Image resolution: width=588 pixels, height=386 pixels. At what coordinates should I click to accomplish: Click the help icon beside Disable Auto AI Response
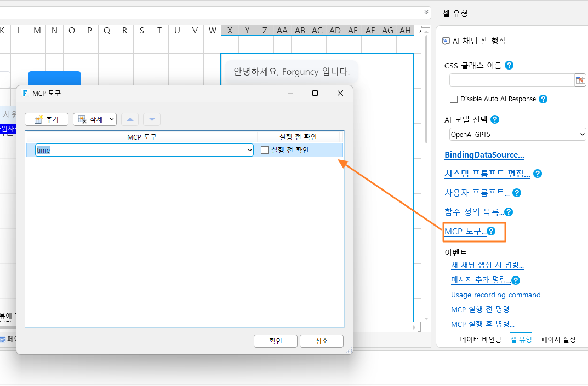[543, 99]
